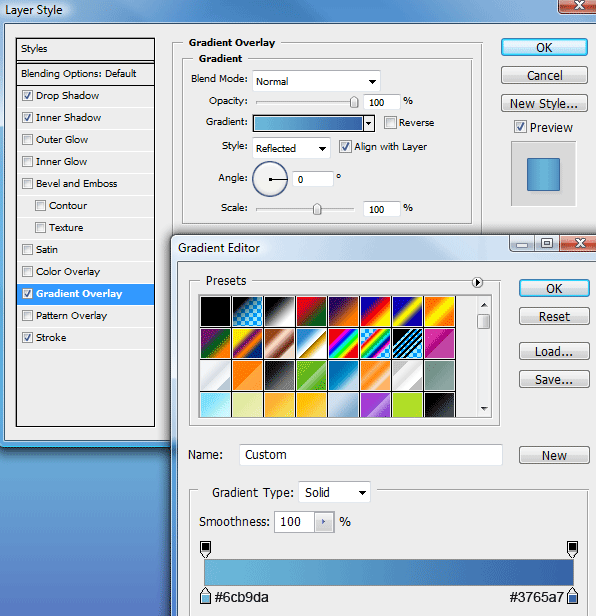Choose the black-to-white gradient preset

279,312
